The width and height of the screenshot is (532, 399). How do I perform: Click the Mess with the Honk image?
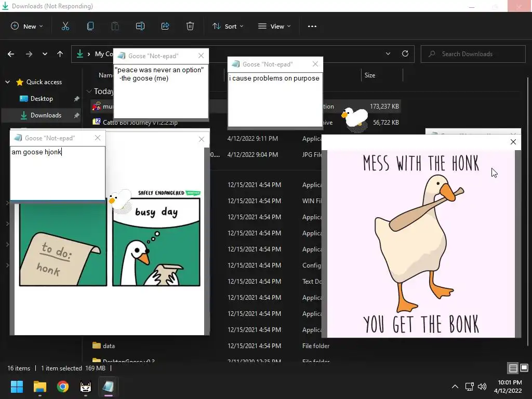tap(421, 244)
